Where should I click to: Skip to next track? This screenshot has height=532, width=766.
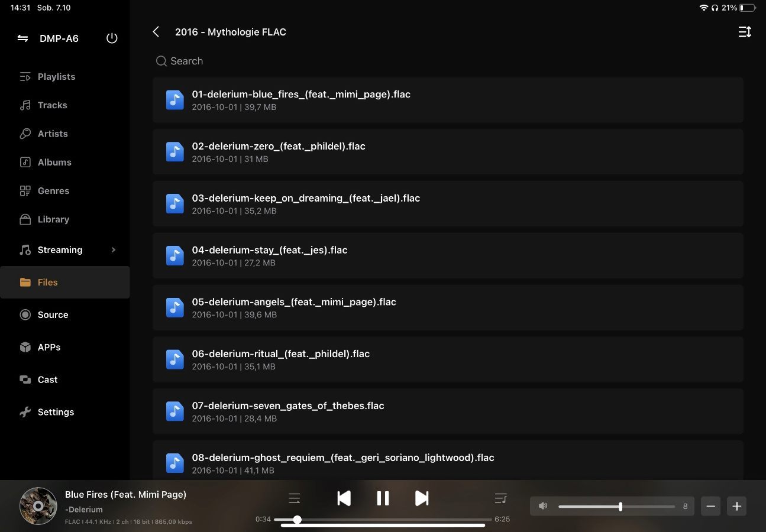(x=422, y=498)
